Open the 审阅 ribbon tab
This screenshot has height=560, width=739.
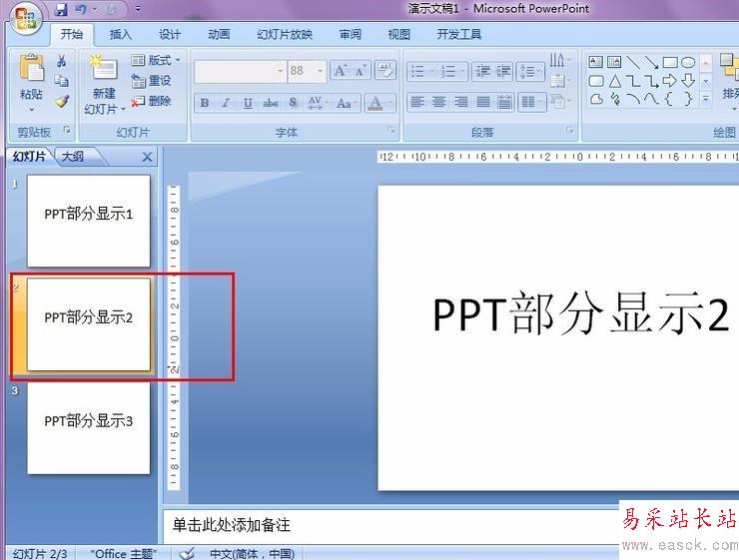click(351, 34)
